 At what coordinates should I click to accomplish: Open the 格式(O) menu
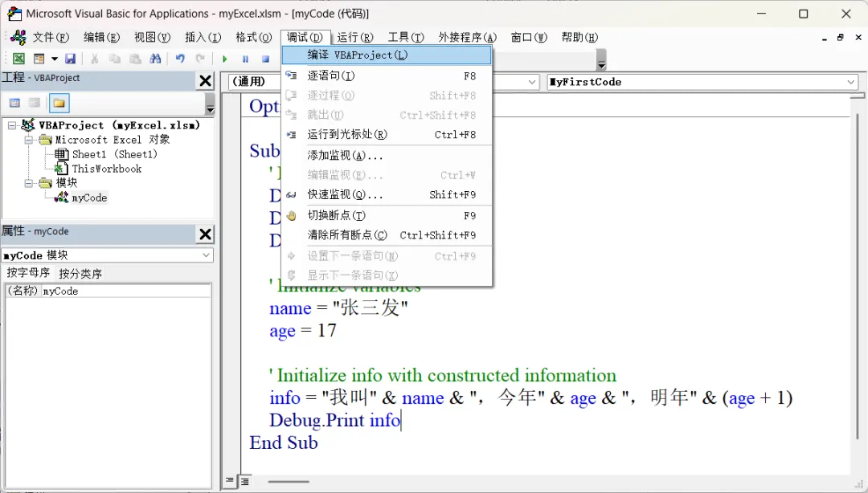[x=253, y=37]
